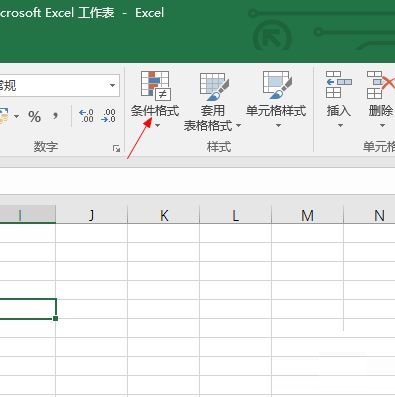Select column J header
This screenshot has height=397, width=395.
pyautogui.click(x=92, y=215)
